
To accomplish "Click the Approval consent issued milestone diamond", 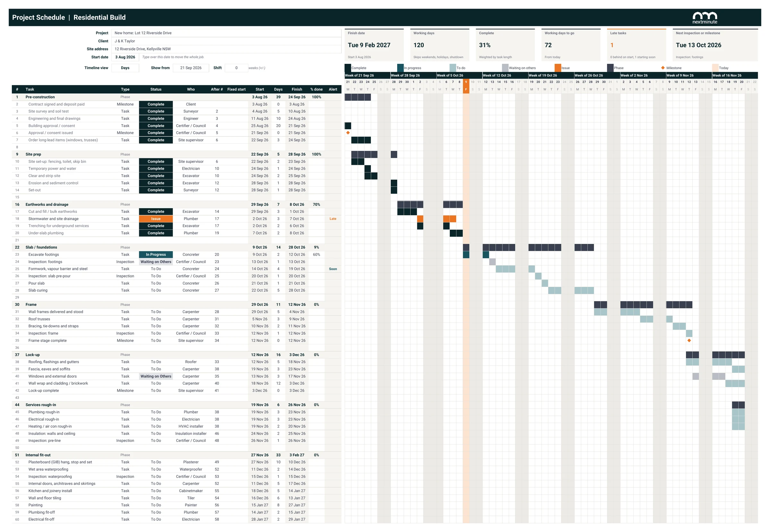I will coord(348,133).
